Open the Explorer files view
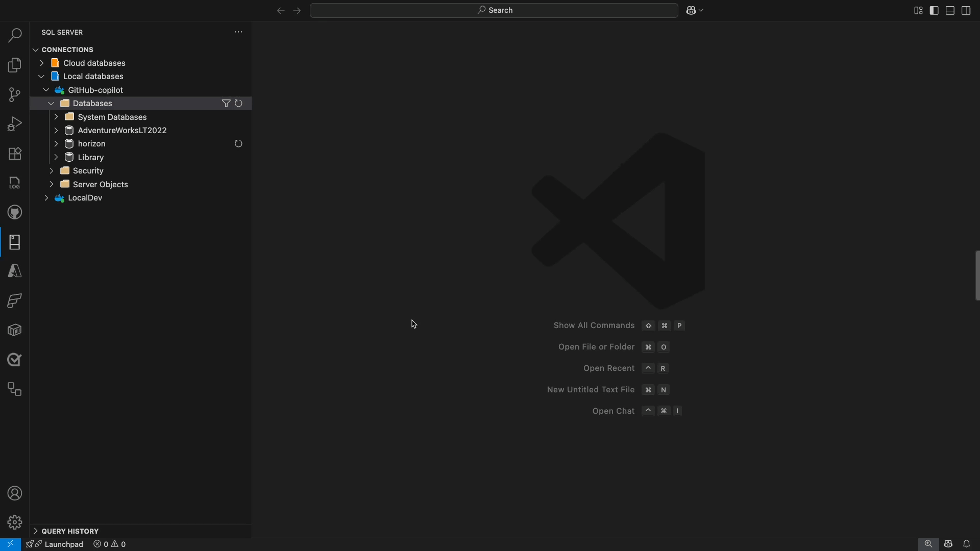 click(15, 65)
